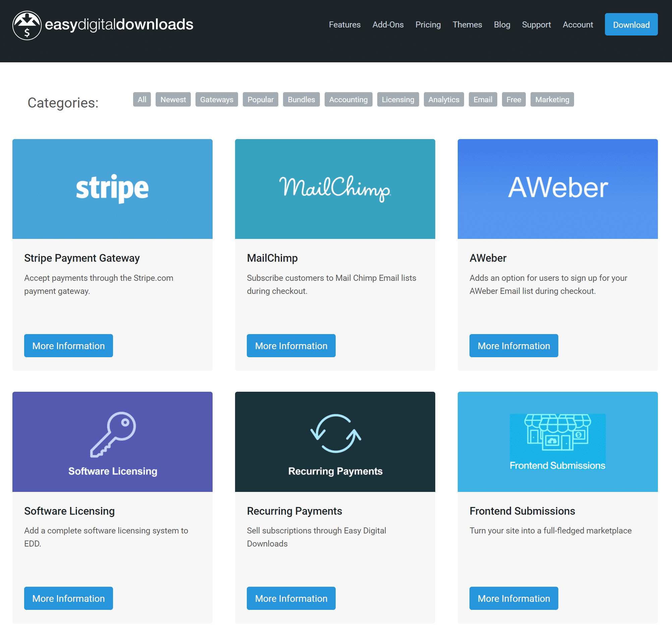Expand the Add-Ons menu item
This screenshot has width=672, height=636.
click(x=388, y=24)
